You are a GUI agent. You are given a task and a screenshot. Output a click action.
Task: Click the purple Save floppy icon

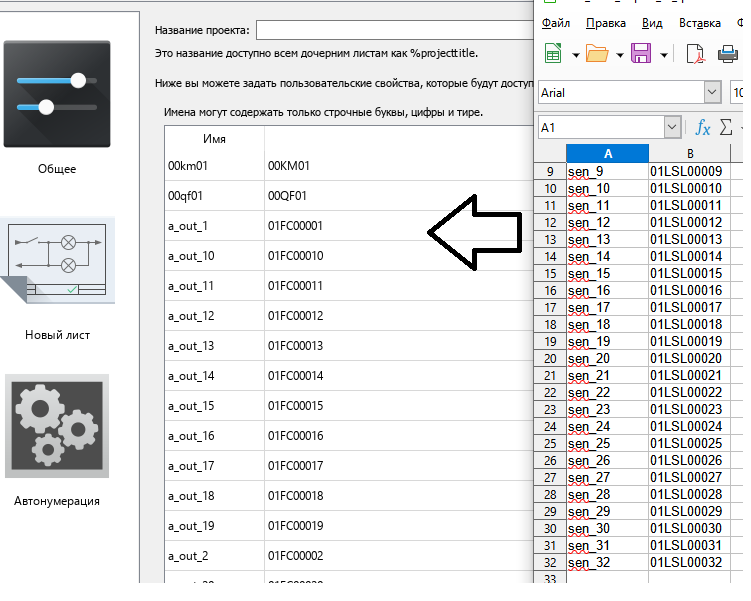click(x=641, y=54)
